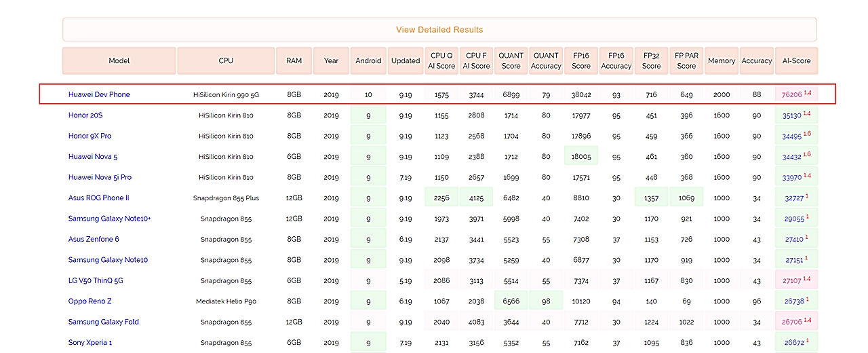Screen dimensions: 868x353
Task: Open the Asus ROG Phone II link
Action: (x=98, y=198)
